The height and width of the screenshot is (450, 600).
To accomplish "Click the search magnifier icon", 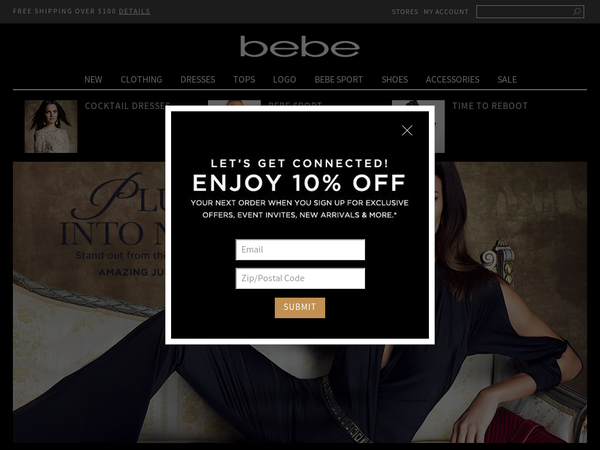I will click(577, 12).
